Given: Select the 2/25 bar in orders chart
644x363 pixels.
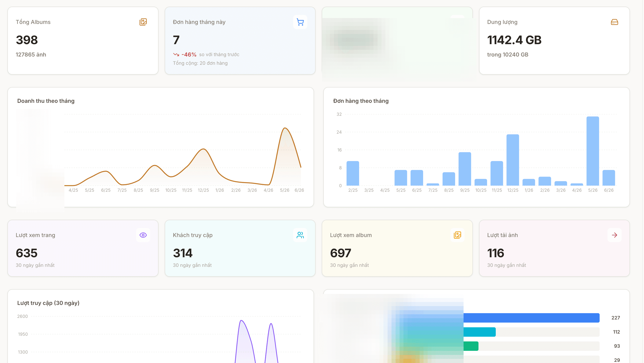Looking at the screenshot, I should [352, 173].
